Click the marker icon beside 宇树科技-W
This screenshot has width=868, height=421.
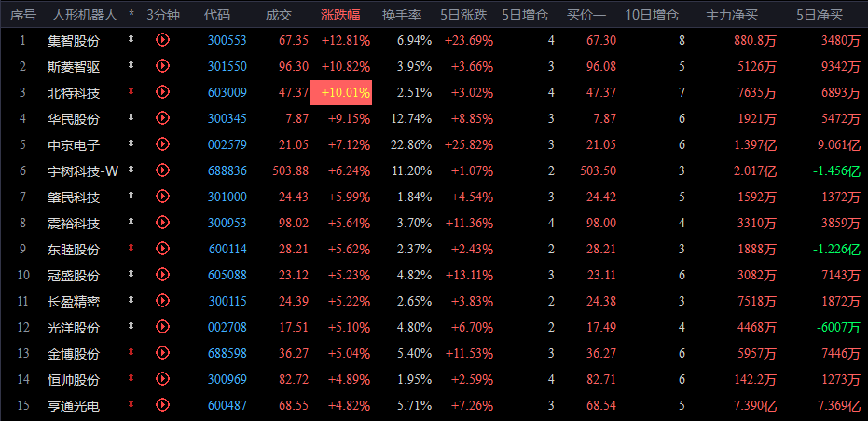tap(131, 170)
